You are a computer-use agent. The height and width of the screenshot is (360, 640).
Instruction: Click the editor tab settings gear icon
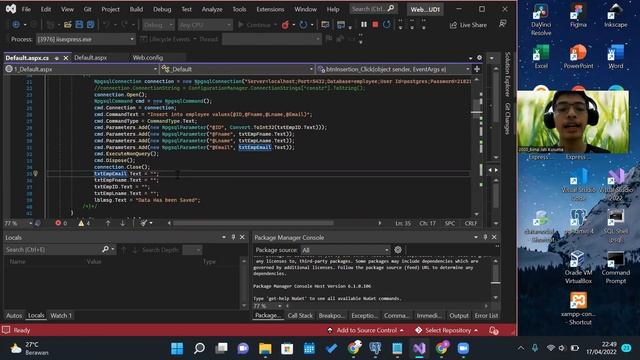[x=479, y=58]
